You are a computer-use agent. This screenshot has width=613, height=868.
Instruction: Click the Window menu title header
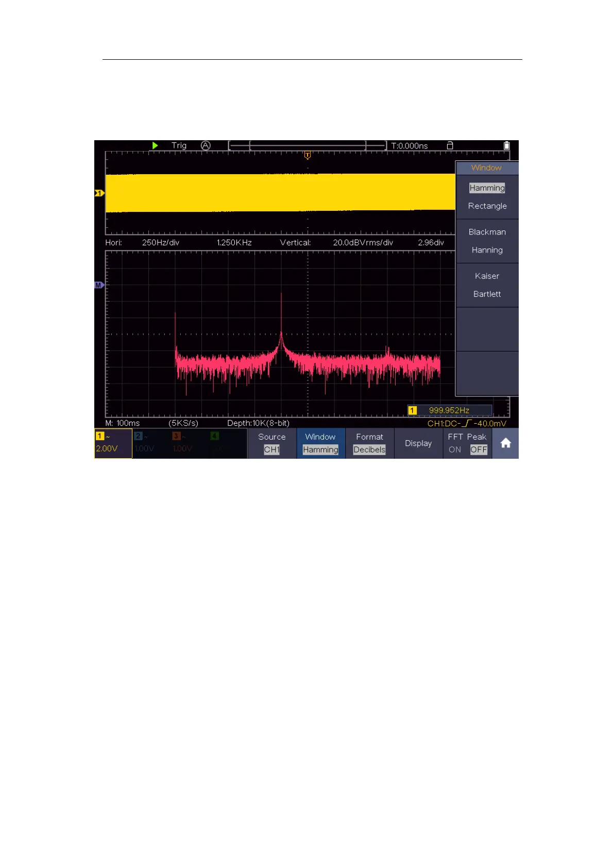[x=487, y=168]
